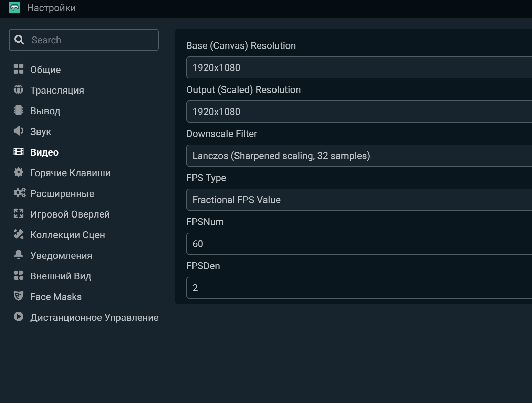Image resolution: width=532 pixels, height=403 pixels.
Task: Click the FPSNum label
Action: click(205, 222)
